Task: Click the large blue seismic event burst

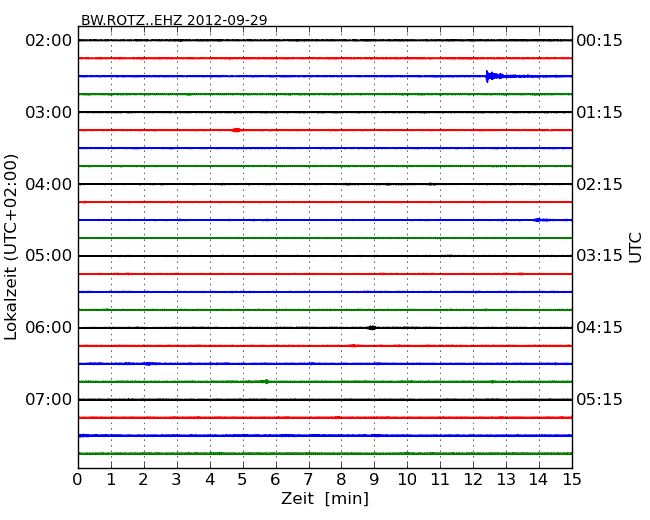Action: click(x=496, y=76)
